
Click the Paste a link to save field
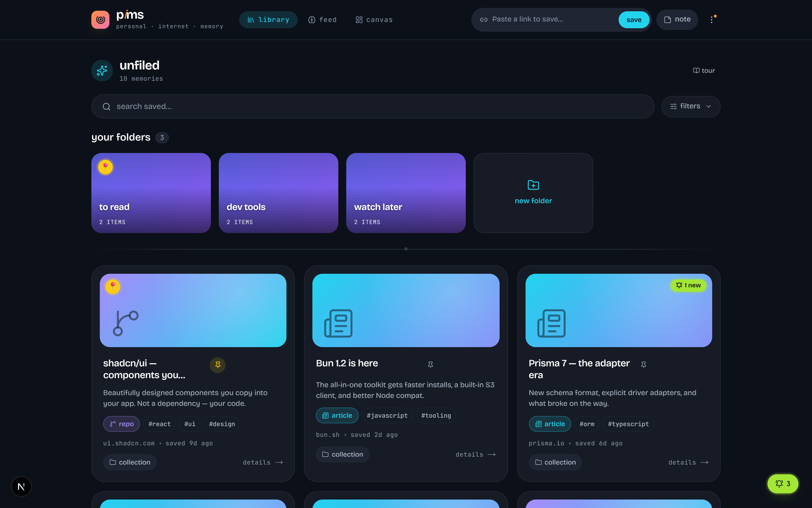[x=552, y=20]
